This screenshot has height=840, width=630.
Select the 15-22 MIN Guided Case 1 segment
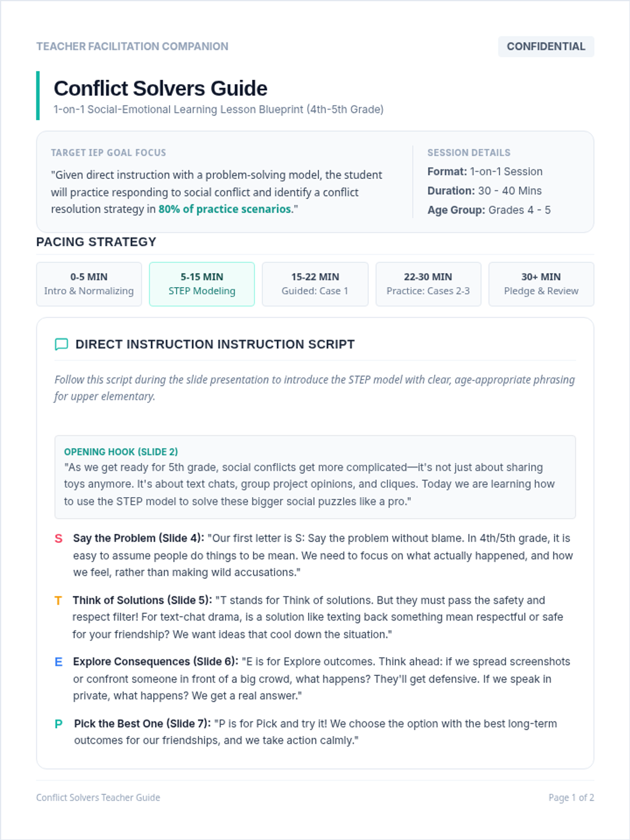coord(315,284)
